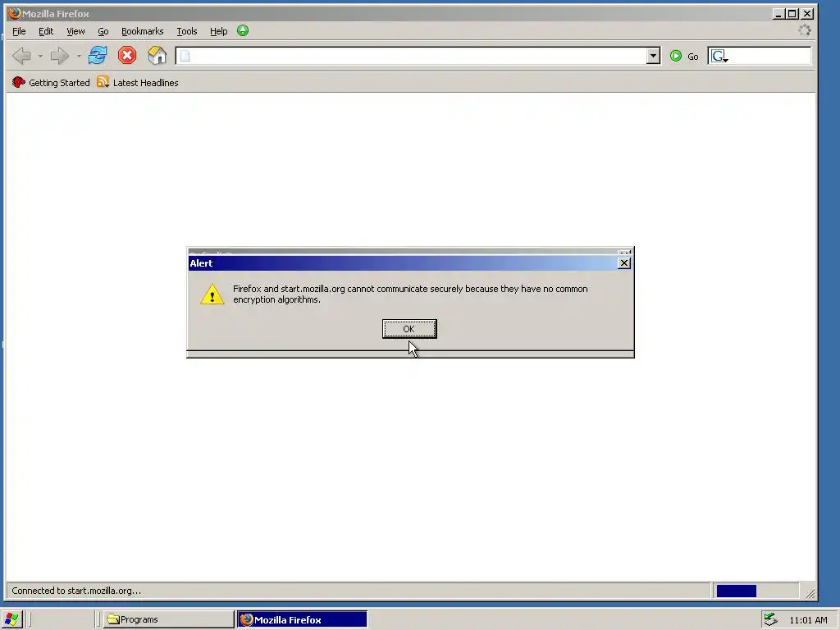This screenshot has height=630, width=840.
Task: Open the View menu
Action: (x=75, y=31)
